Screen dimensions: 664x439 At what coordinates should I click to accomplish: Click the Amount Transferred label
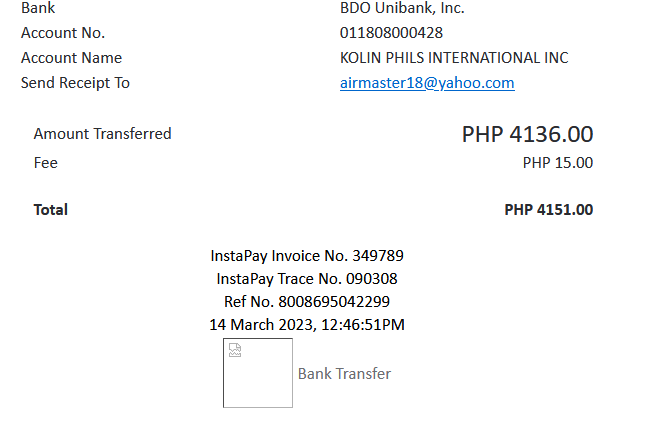coord(102,134)
